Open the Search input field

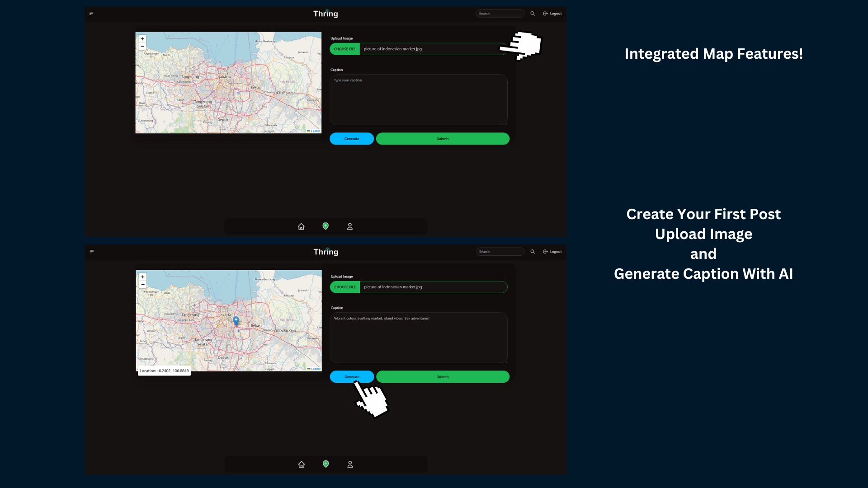500,13
